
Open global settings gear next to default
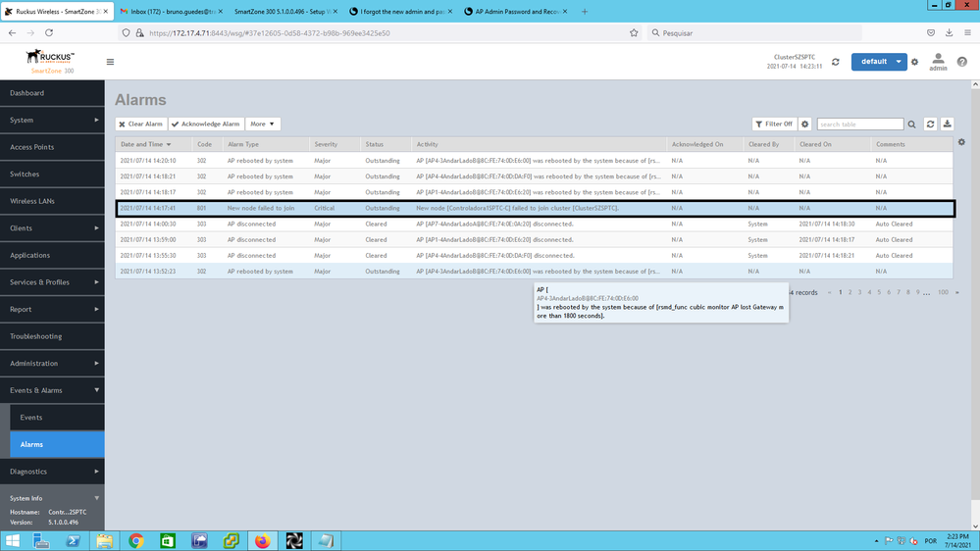(915, 62)
